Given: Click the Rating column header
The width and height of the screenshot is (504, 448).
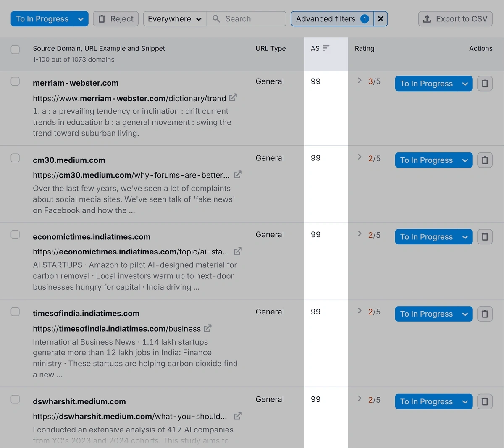Looking at the screenshot, I should [365, 48].
